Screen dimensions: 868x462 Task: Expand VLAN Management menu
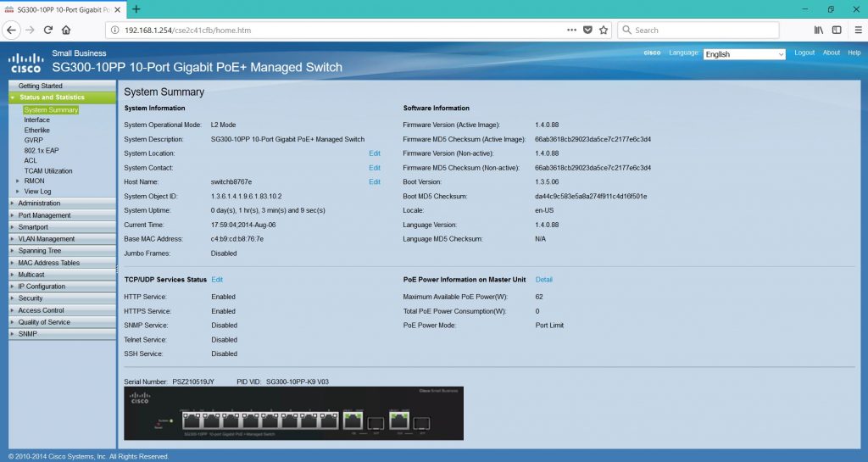pos(62,239)
